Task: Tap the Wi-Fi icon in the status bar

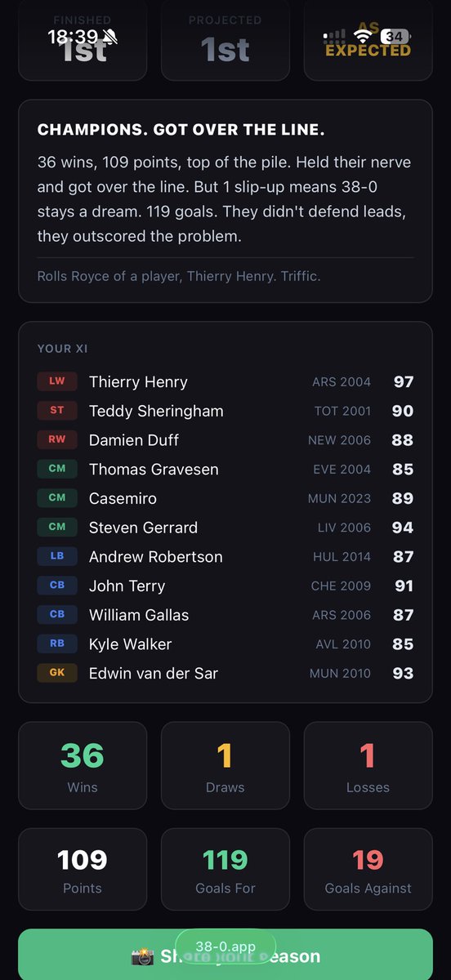Action: point(364,37)
